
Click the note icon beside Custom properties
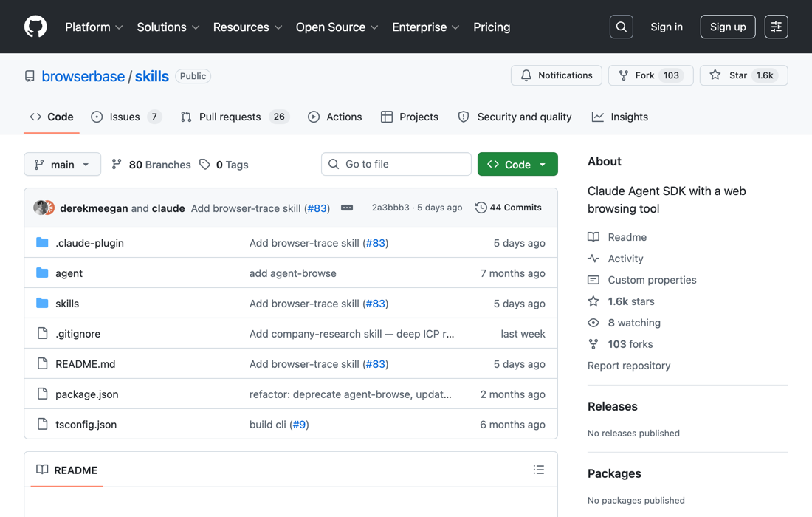pos(593,280)
